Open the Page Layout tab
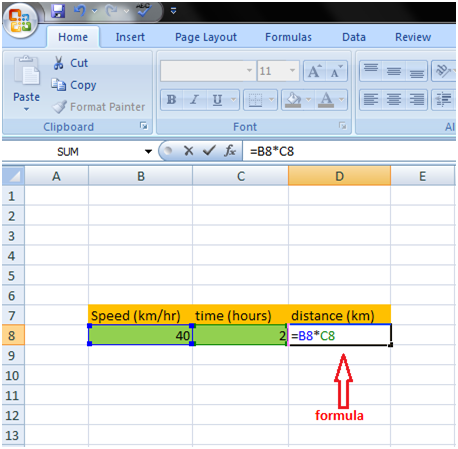458x449 pixels. 206,37
